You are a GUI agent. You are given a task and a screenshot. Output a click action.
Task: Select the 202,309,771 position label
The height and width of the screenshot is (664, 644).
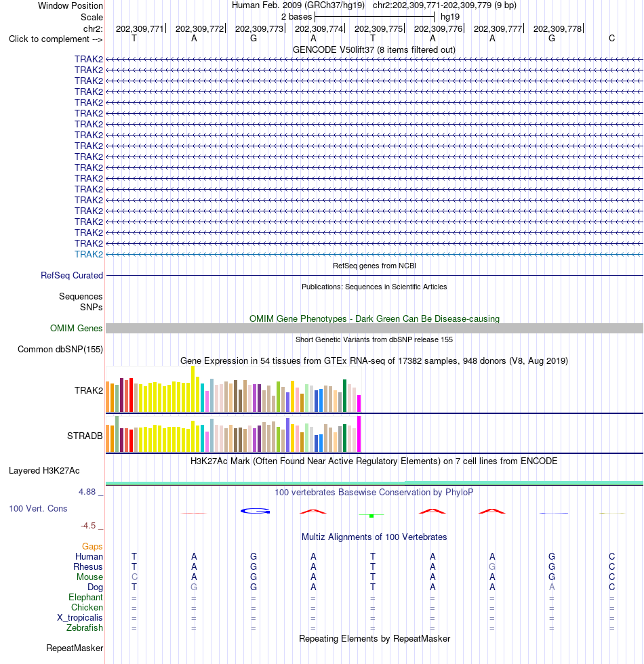pos(140,28)
